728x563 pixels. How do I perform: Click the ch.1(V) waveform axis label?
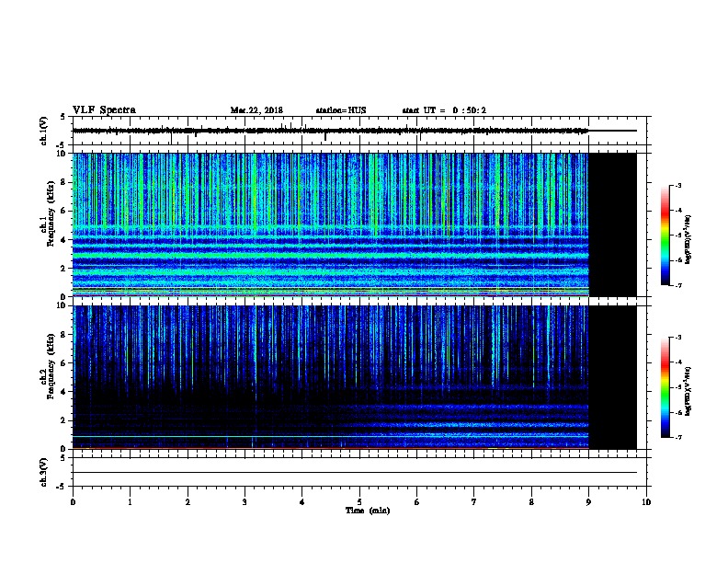(43, 131)
